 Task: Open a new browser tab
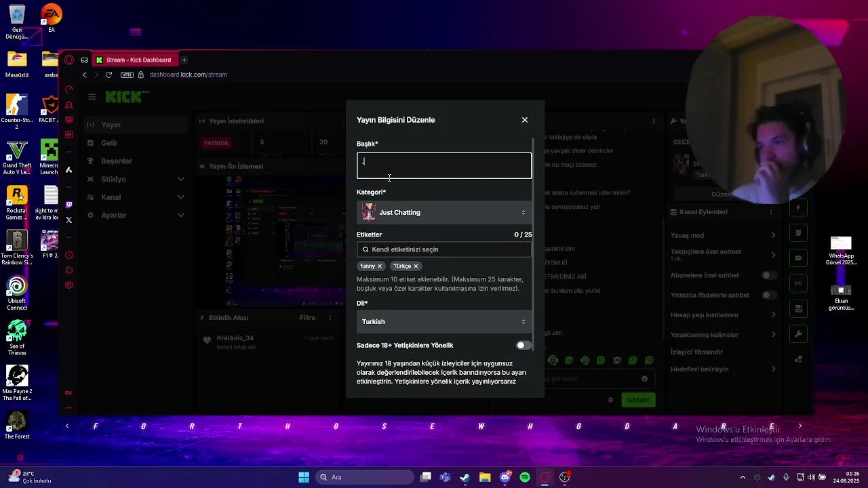[x=184, y=60]
